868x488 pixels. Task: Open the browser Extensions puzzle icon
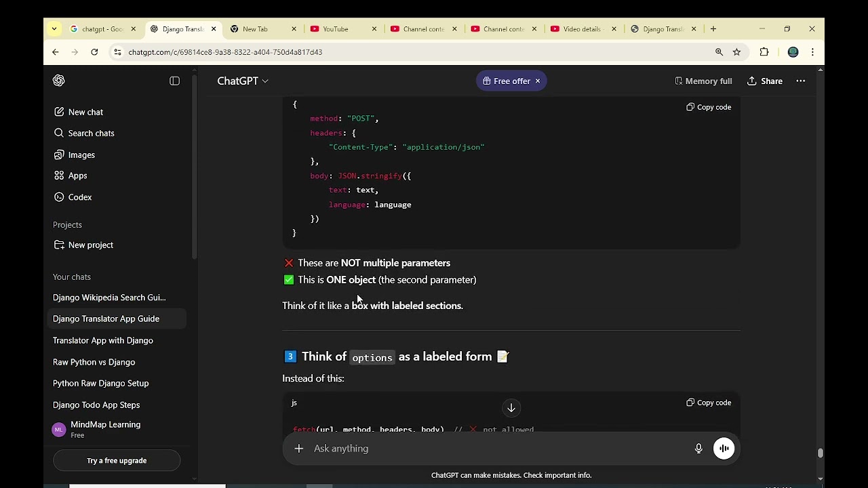pos(764,52)
